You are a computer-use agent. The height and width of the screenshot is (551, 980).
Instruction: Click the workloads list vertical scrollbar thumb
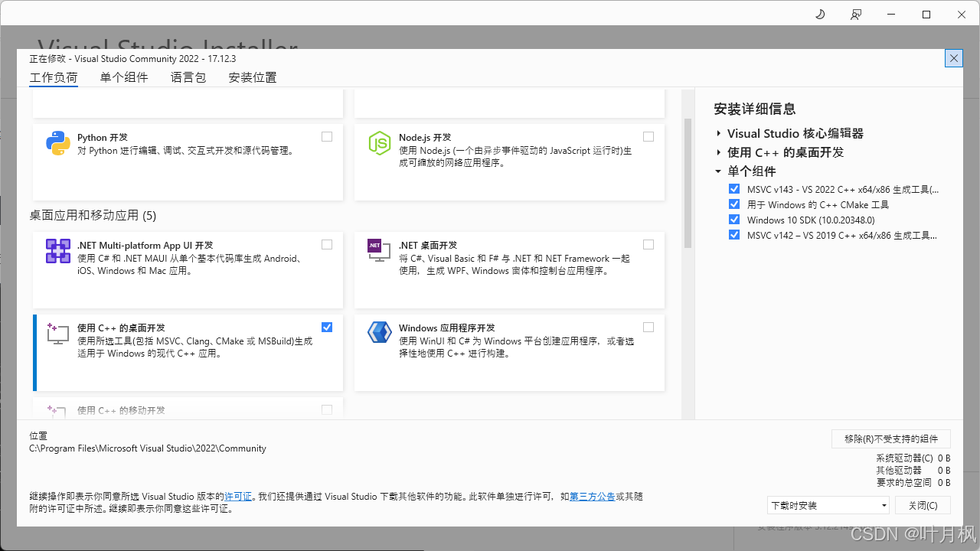688,183
